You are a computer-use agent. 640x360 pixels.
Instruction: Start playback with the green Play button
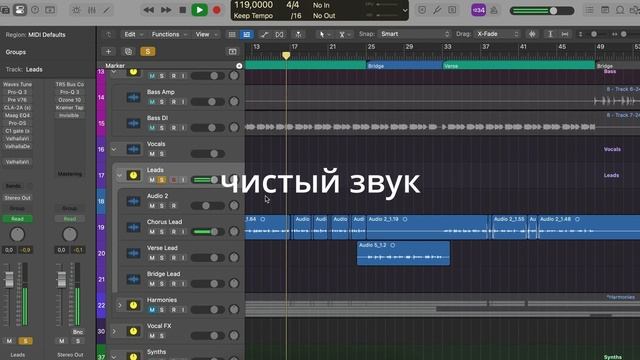click(200, 10)
